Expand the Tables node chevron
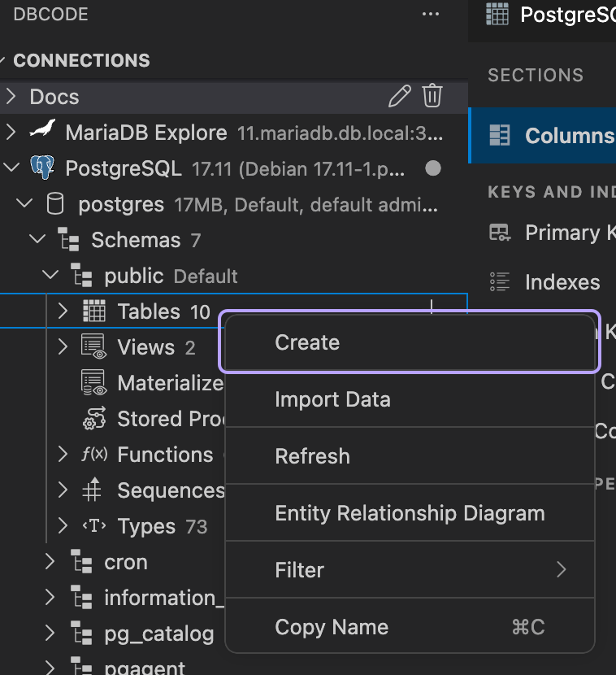The height and width of the screenshot is (675, 616). pyautogui.click(x=63, y=311)
